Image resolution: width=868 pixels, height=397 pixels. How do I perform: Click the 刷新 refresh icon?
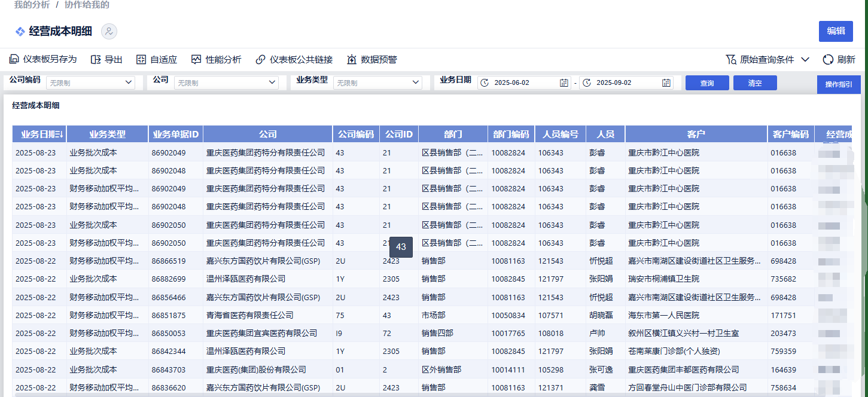coord(829,59)
